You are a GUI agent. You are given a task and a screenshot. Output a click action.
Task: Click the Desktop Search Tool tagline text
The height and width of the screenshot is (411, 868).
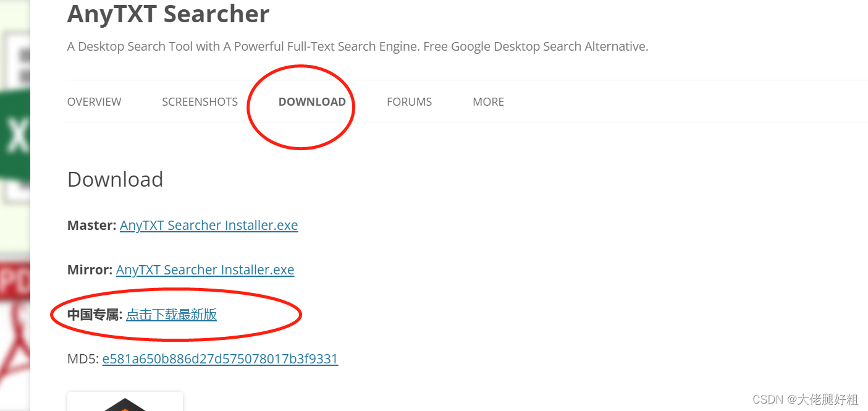(x=358, y=46)
